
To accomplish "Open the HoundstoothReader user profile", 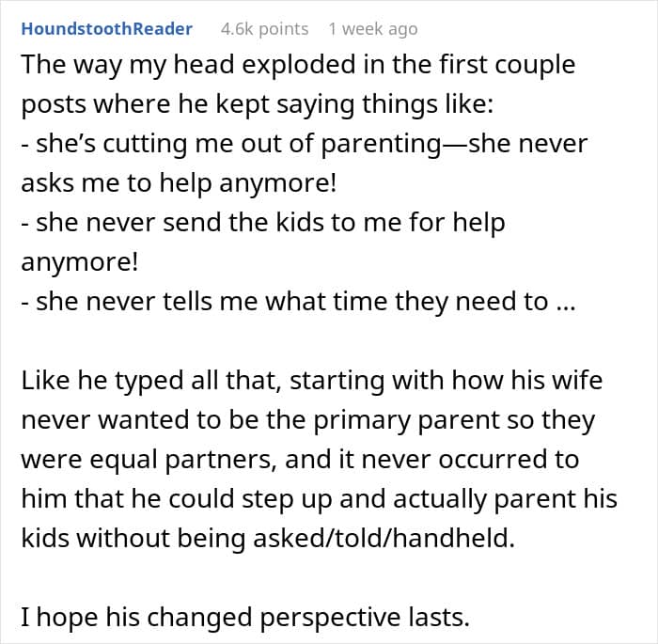I will click(x=106, y=28).
